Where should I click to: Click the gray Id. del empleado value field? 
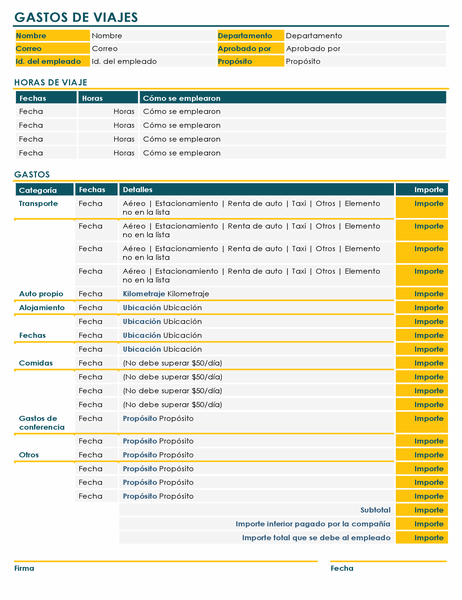coord(153,61)
